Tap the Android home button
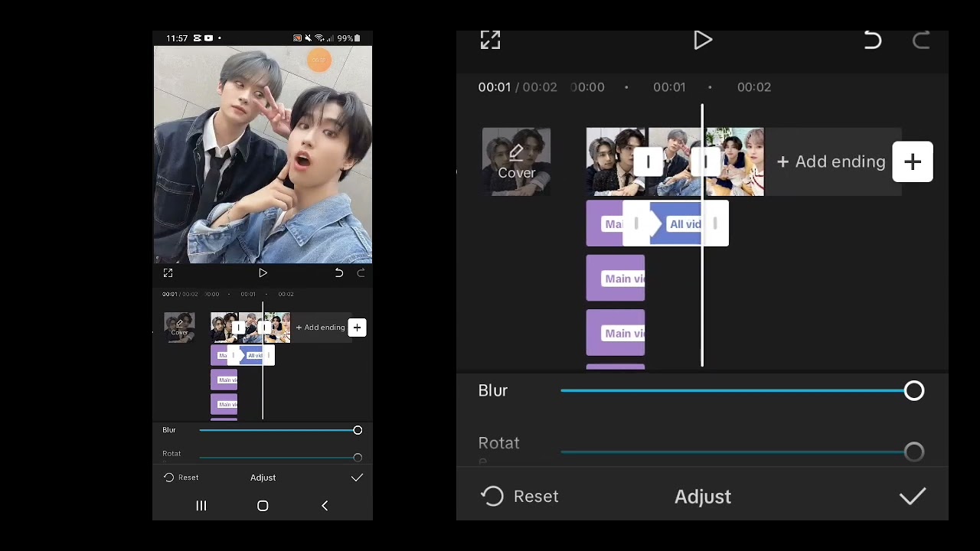Image resolution: width=980 pixels, height=551 pixels. click(263, 506)
